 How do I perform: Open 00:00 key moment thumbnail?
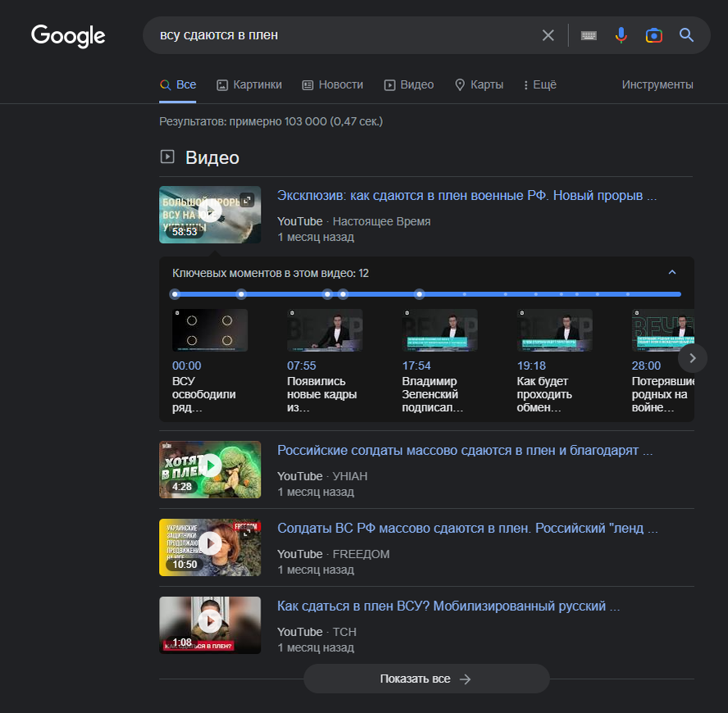(210, 330)
